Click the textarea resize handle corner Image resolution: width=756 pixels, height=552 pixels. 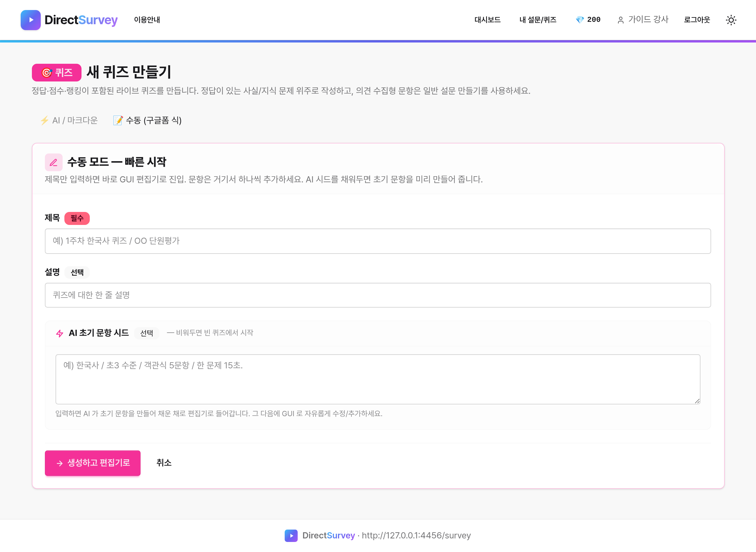(697, 401)
